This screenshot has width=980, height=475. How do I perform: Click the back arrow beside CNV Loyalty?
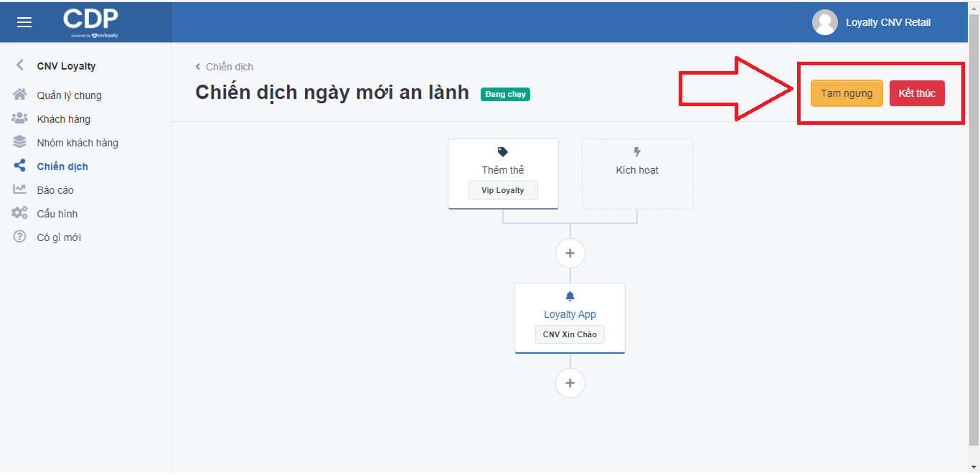pos(20,65)
